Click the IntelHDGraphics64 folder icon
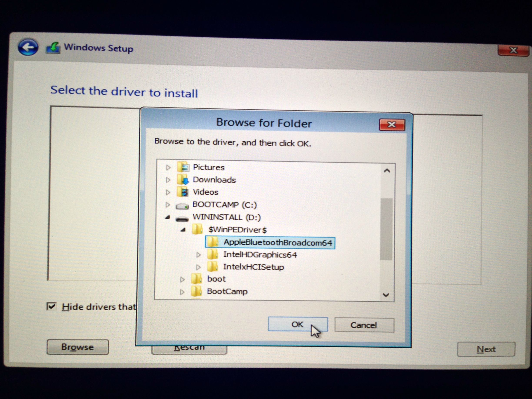Screen dimensions: 532x399 pos(213,254)
